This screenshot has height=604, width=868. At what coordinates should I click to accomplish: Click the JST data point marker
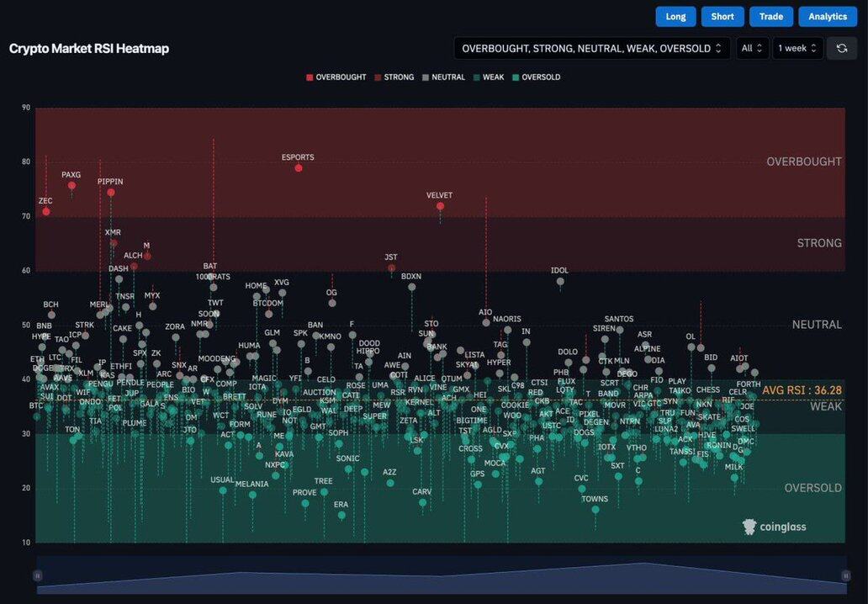[391, 268]
